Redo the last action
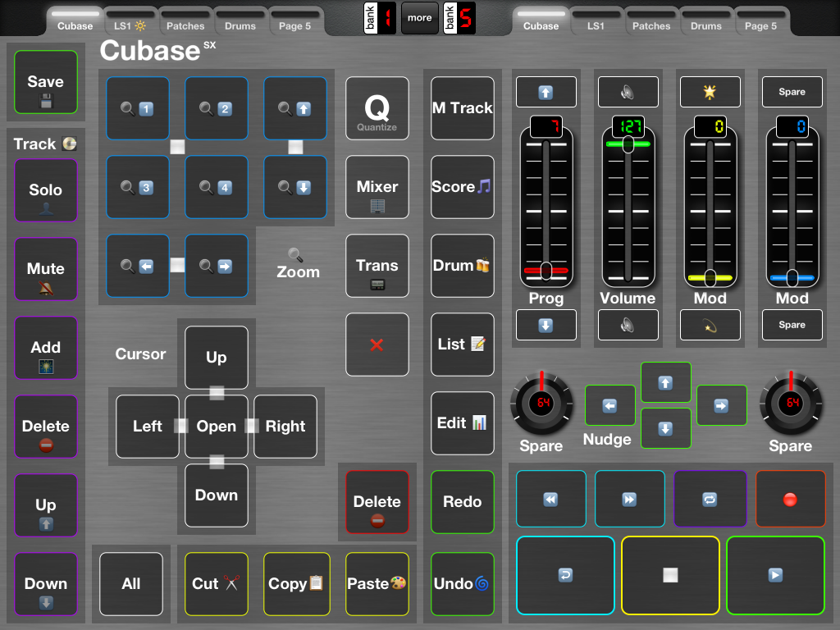This screenshot has width=840, height=630. [x=463, y=502]
